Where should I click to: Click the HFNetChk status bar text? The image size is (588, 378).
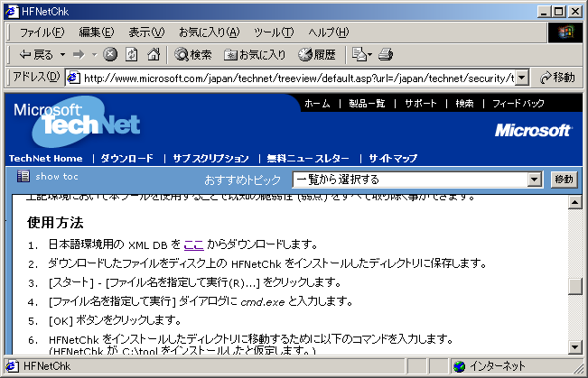click(x=47, y=366)
